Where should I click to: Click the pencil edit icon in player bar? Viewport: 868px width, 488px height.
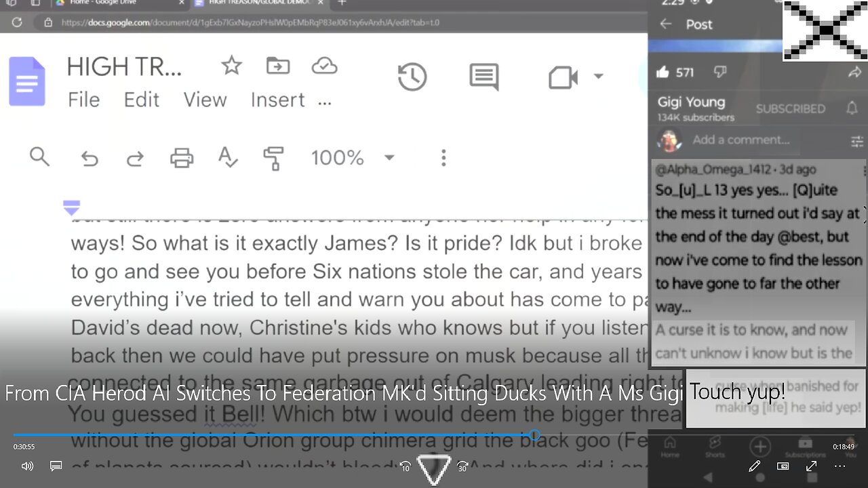[x=754, y=466]
